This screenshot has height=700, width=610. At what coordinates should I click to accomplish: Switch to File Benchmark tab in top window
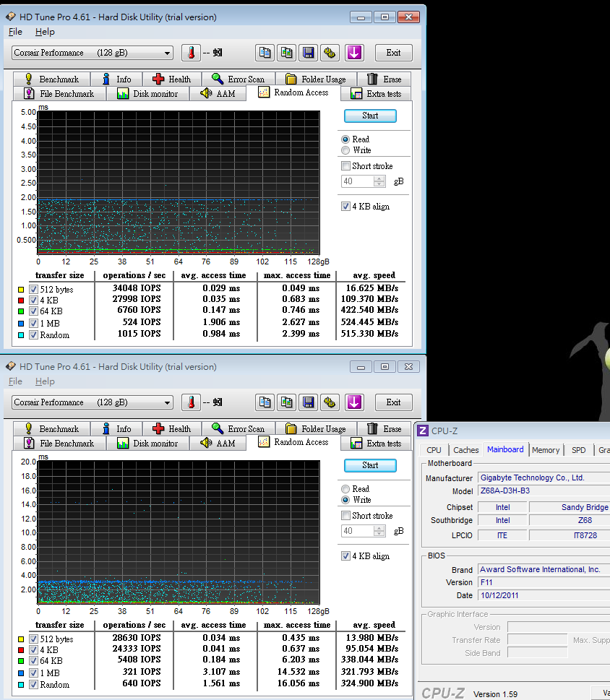click(x=60, y=94)
